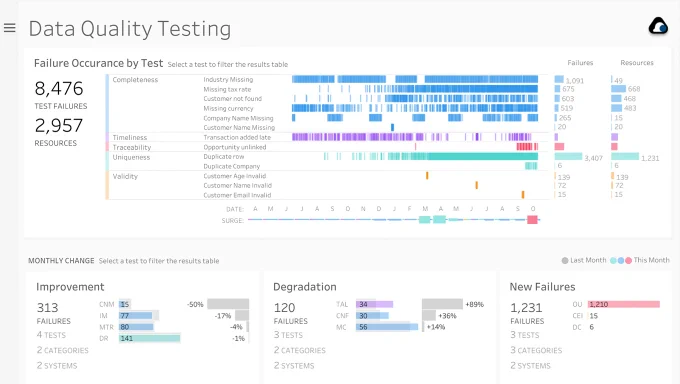Click the OU new failures bar 1,210

click(624, 304)
